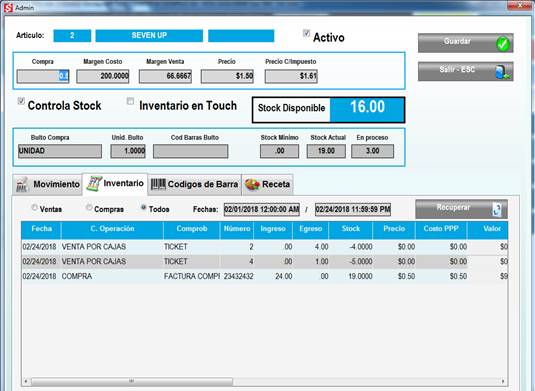Click the Inventario tab checklist icon
The image size is (535, 391).
point(94,184)
